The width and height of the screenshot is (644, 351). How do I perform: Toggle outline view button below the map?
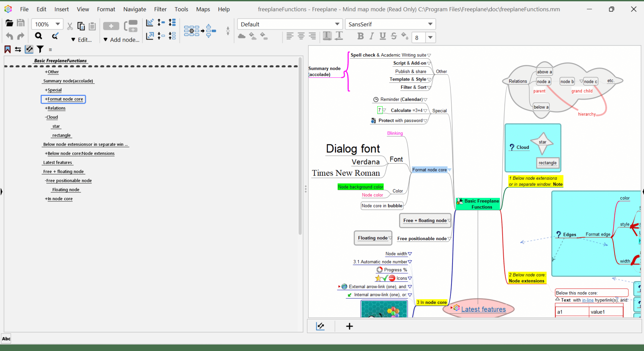click(320, 326)
